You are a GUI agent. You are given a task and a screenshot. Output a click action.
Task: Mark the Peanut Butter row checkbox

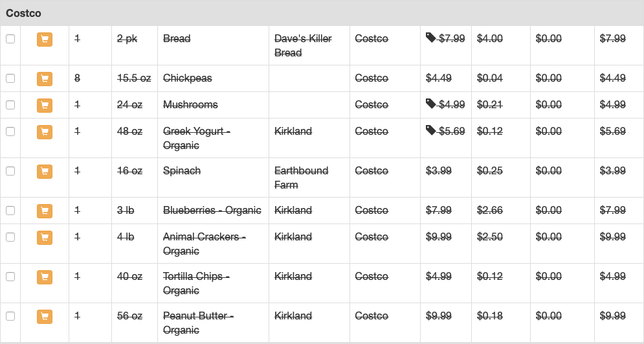coord(10,315)
